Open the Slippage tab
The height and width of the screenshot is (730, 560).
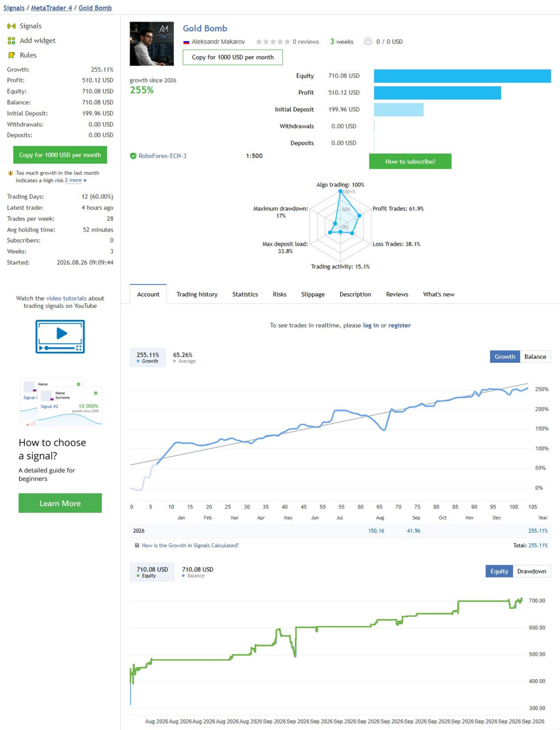(x=313, y=295)
